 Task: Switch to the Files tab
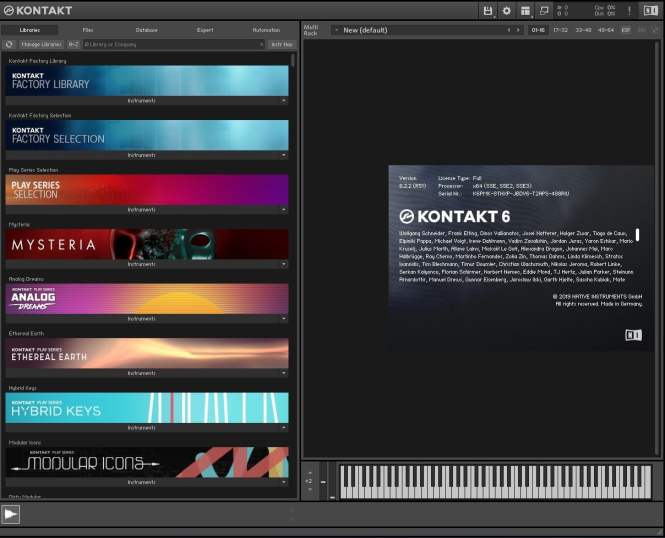88,30
